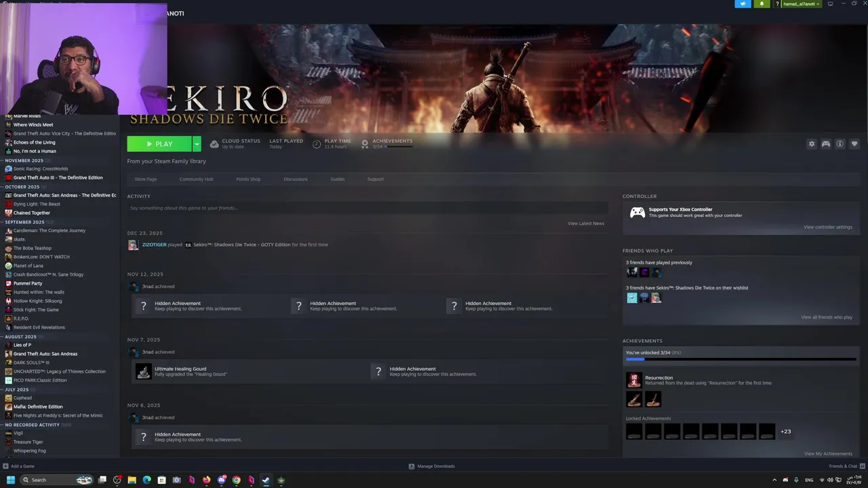Viewport: 868px width, 488px height.
Task: Switch to Big Picture mode via monitor icon
Action: click(830, 4)
